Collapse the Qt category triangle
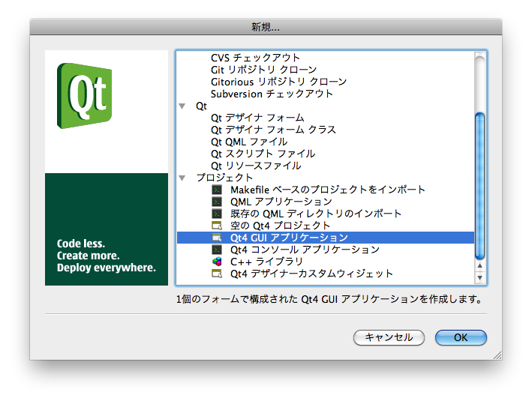The width and height of the screenshot is (532, 401). click(182, 106)
